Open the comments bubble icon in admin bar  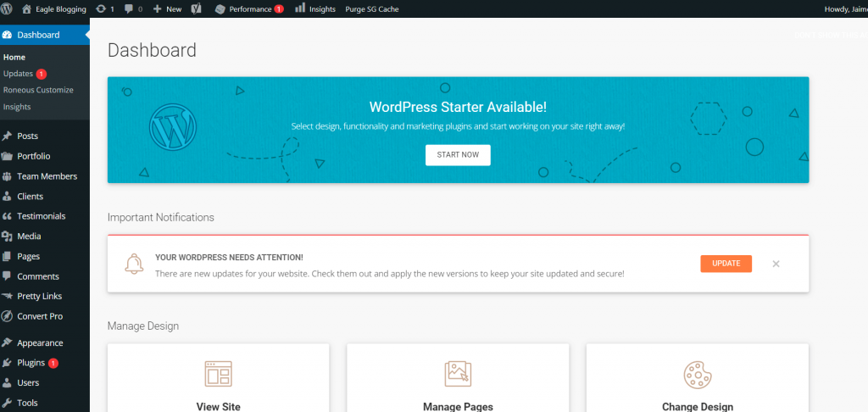point(129,8)
